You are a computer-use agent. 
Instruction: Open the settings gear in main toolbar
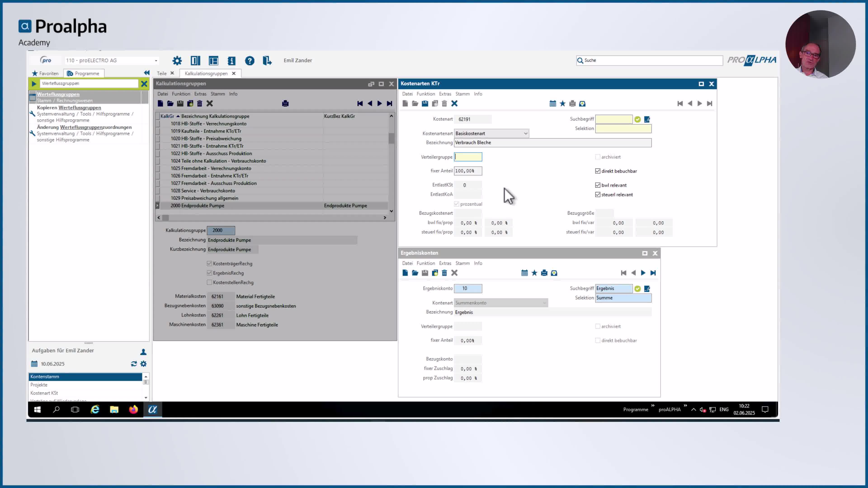(x=177, y=61)
